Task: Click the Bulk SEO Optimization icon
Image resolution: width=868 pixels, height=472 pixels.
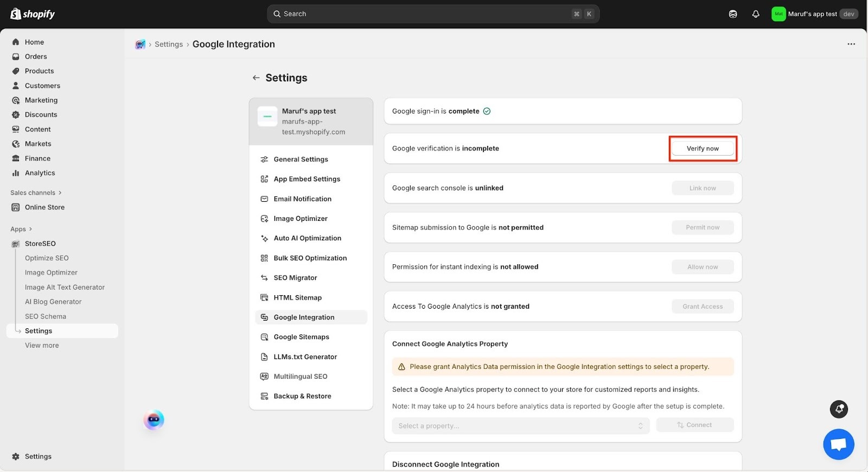Action: 264,258
